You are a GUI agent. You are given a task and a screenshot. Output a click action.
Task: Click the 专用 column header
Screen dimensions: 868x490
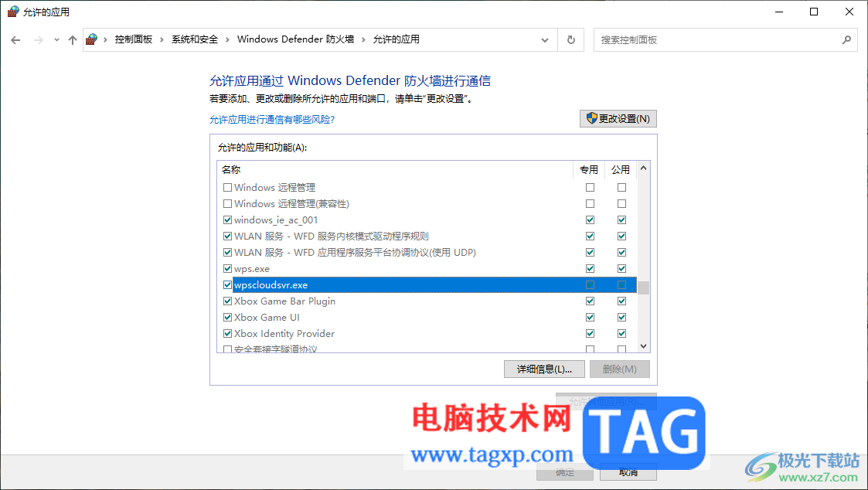(589, 169)
